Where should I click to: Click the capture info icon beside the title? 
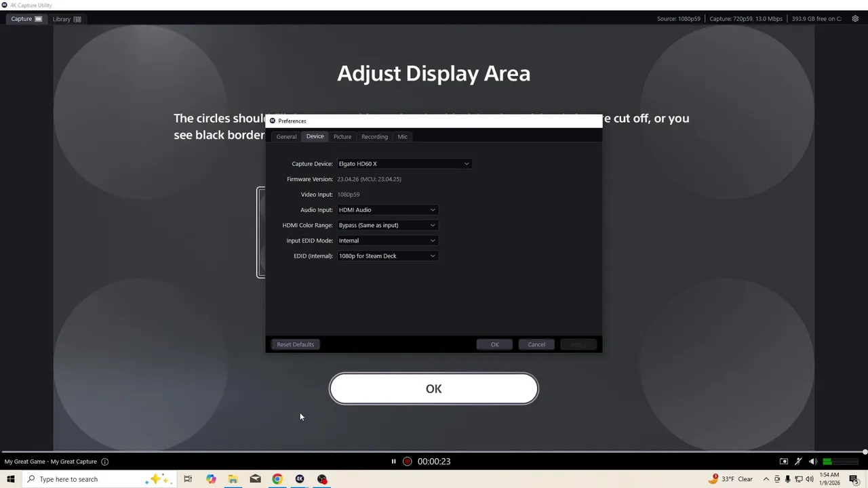click(104, 462)
